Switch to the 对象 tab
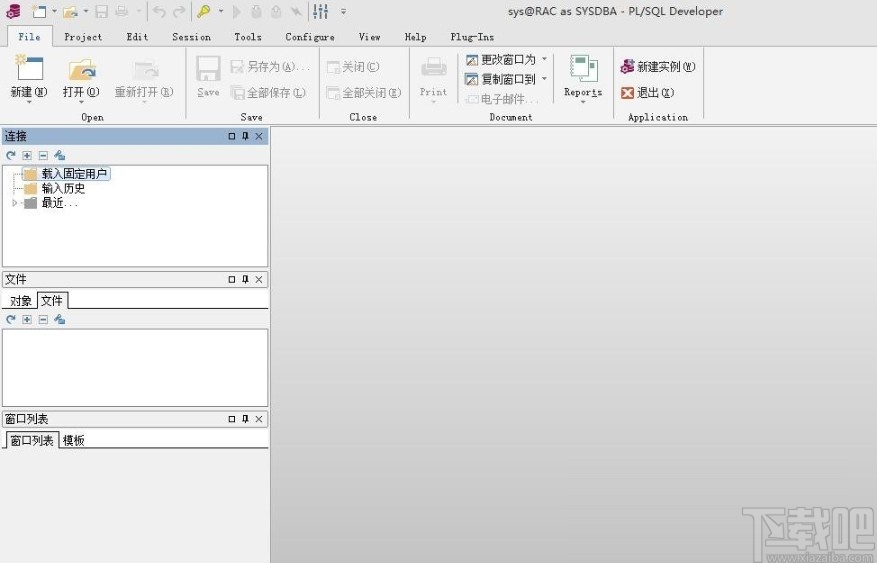877x563 pixels. point(21,301)
